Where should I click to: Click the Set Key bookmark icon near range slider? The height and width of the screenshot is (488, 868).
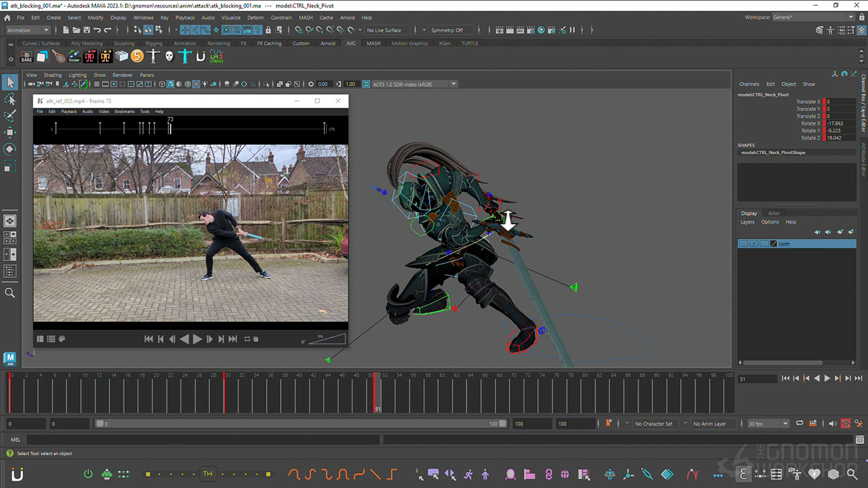[x=608, y=424]
